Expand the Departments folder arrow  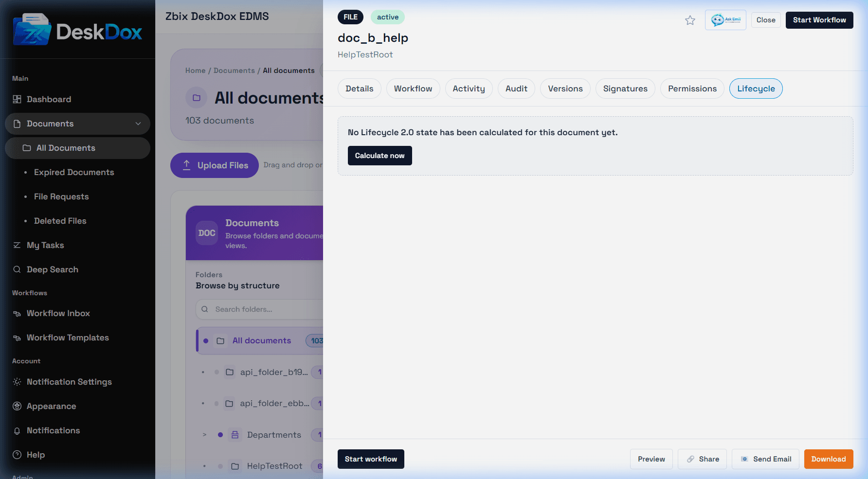click(x=204, y=435)
